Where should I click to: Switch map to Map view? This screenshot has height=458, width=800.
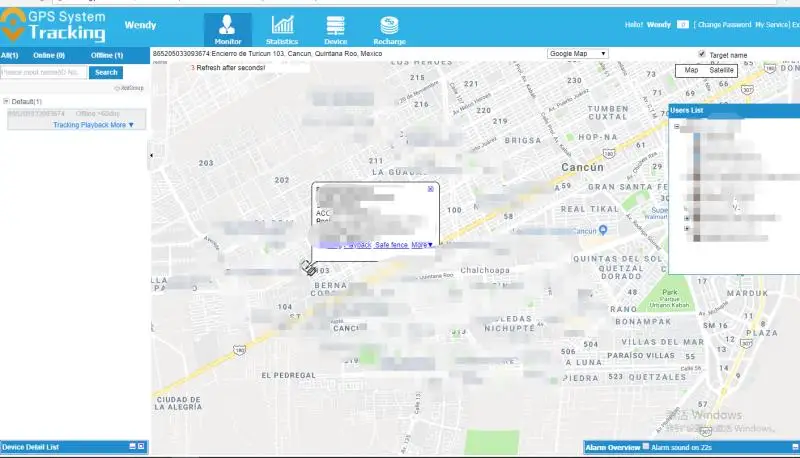pos(691,70)
